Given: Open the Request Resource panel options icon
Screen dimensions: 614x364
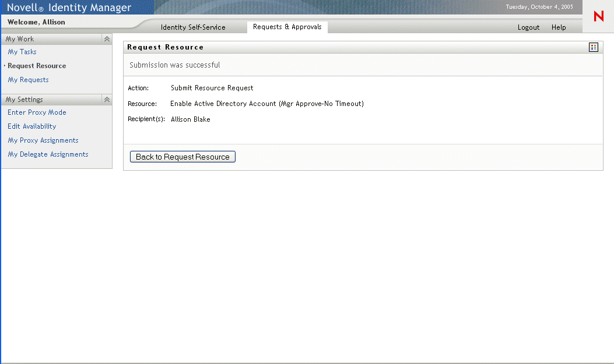Looking at the screenshot, I should point(593,47).
